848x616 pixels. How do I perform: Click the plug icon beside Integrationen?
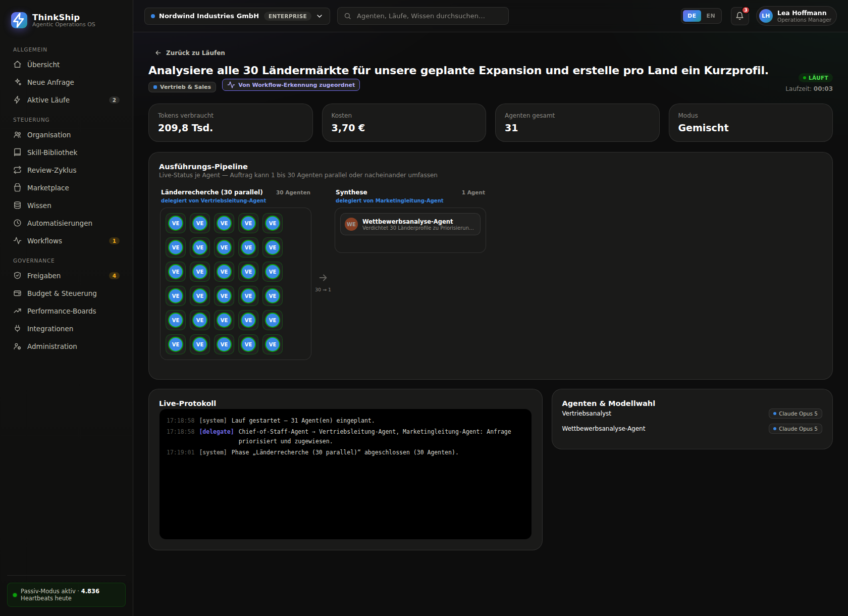click(18, 329)
